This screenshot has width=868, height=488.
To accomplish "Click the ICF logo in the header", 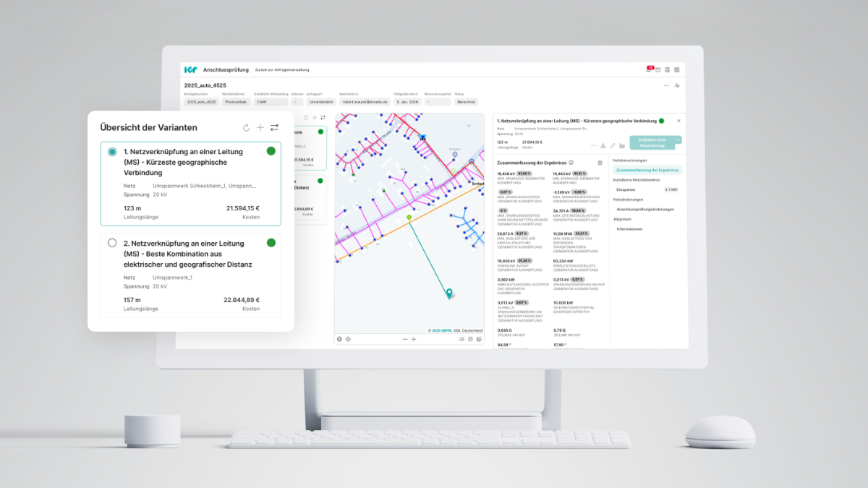I will [x=190, y=70].
